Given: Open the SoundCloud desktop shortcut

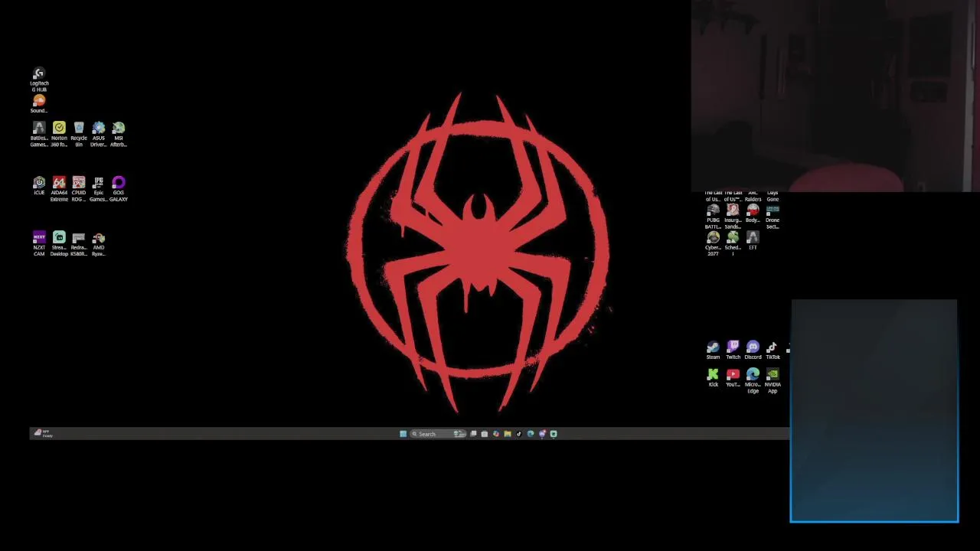Looking at the screenshot, I should pos(39,104).
